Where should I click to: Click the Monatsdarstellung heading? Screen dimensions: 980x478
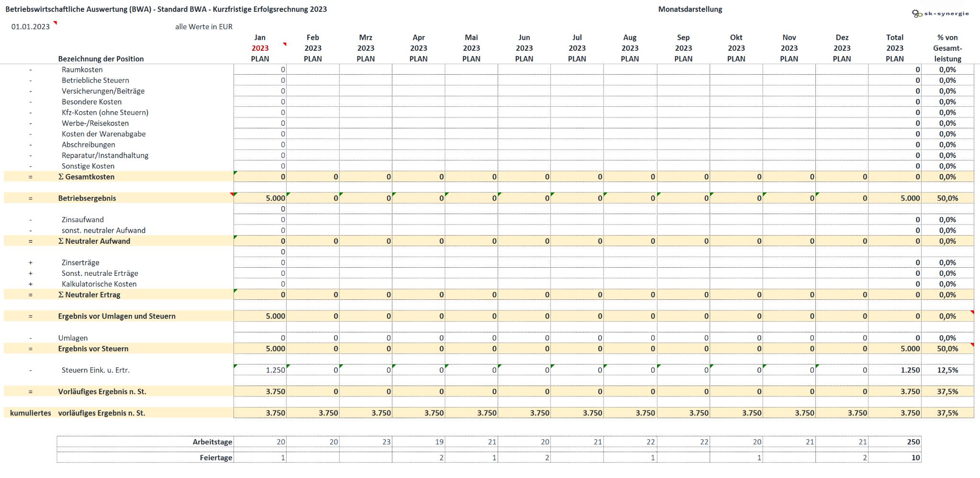[690, 9]
